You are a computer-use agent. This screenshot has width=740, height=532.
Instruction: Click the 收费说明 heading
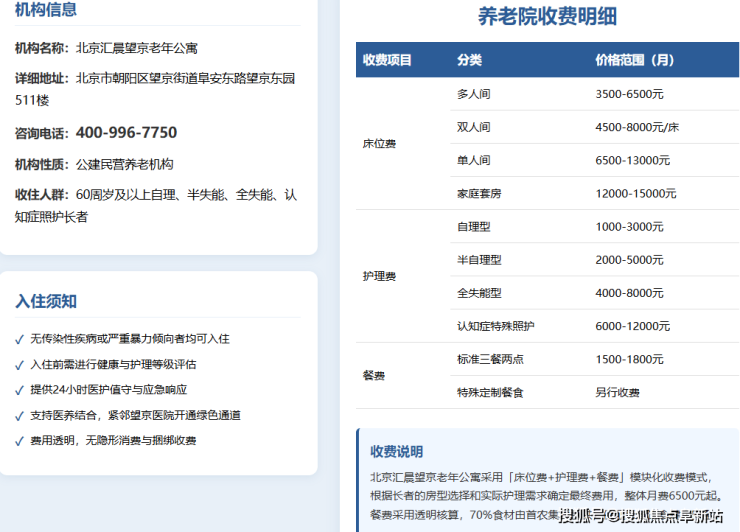click(396, 452)
